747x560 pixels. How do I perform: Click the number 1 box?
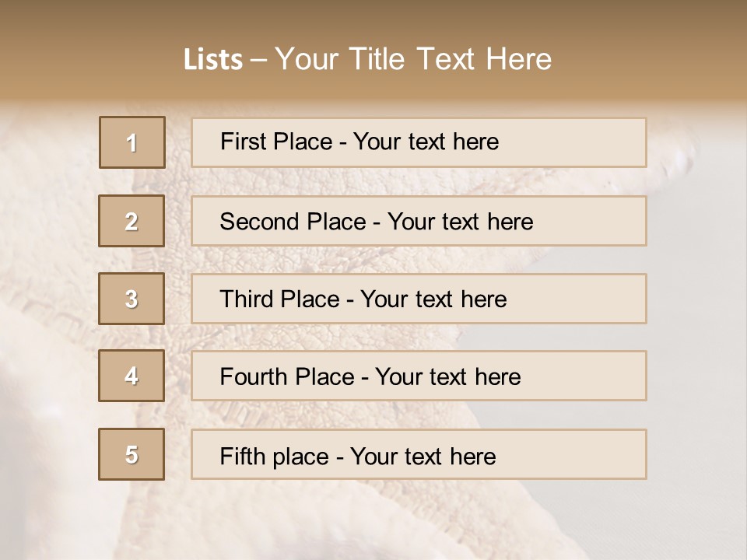[x=132, y=142]
